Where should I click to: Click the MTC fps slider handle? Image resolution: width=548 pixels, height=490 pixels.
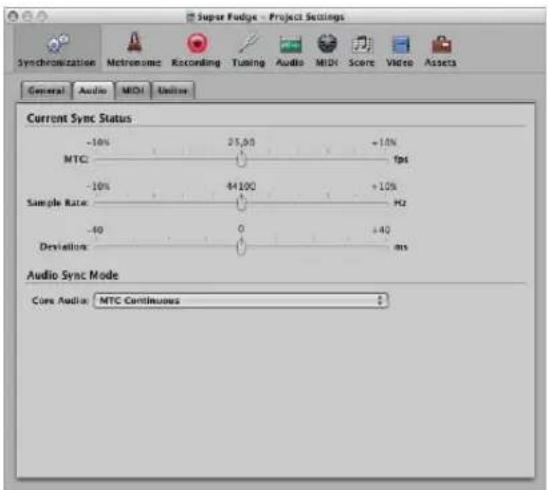pos(241,160)
